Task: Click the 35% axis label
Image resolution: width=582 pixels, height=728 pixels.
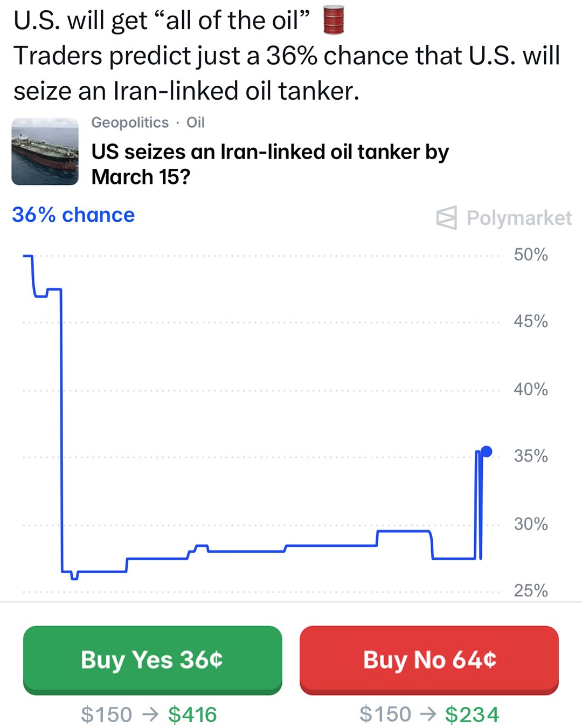Action: (530, 456)
